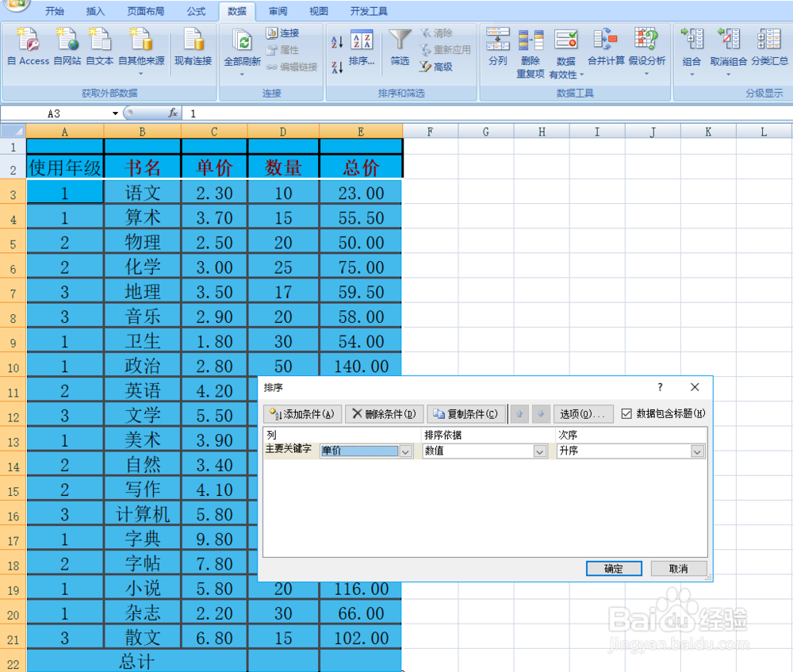Click the 单价 header cell

pos(214,167)
